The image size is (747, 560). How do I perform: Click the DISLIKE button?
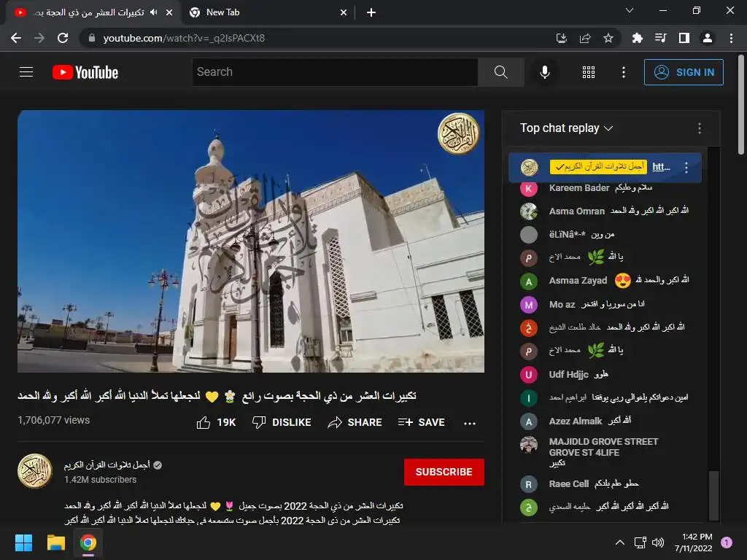(x=282, y=422)
